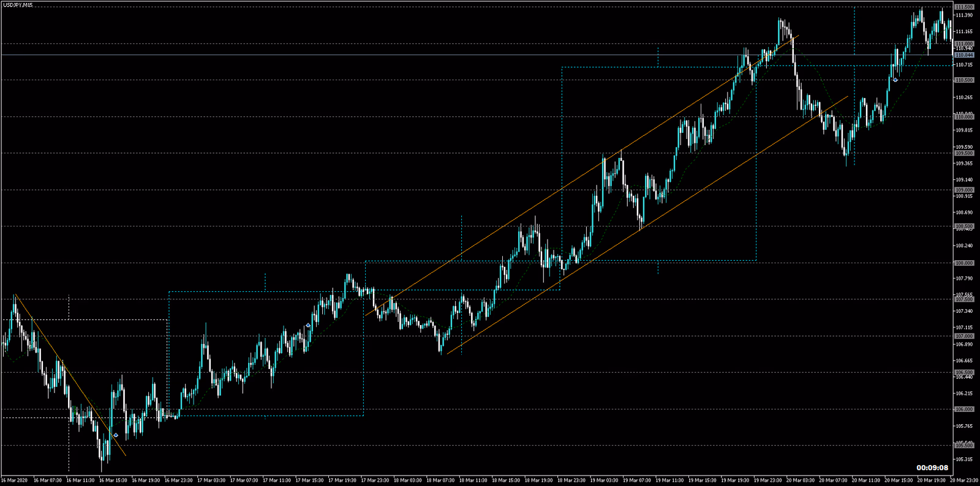Click the 20 Mar 11:30 time label
Image resolution: width=980 pixels, height=486 pixels.
click(x=865, y=480)
